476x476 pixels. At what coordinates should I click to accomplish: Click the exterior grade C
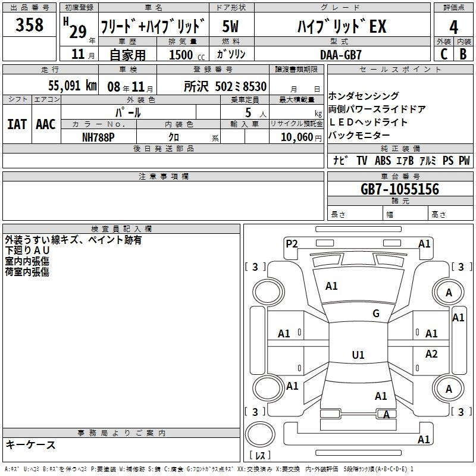pos(444,54)
